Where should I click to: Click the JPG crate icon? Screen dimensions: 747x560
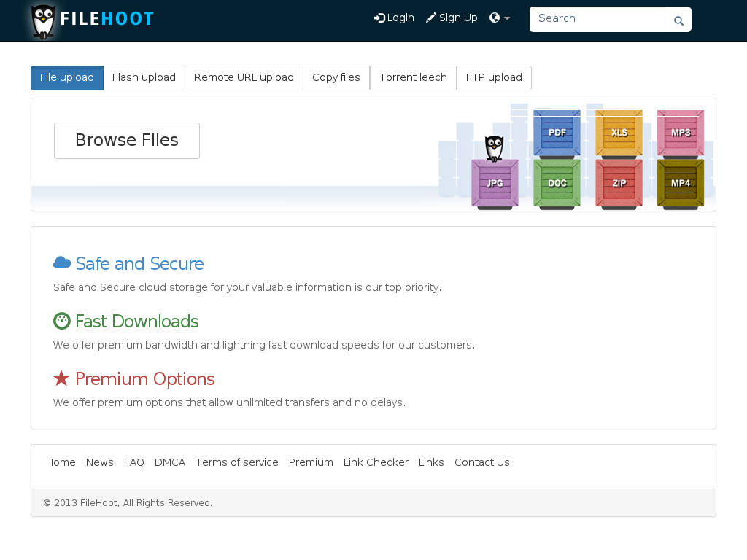click(495, 184)
